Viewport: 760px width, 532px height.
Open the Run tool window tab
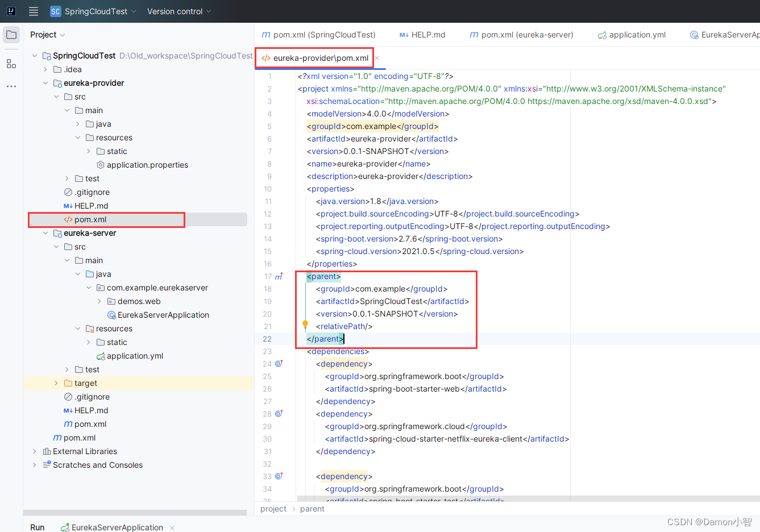coord(38,527)
